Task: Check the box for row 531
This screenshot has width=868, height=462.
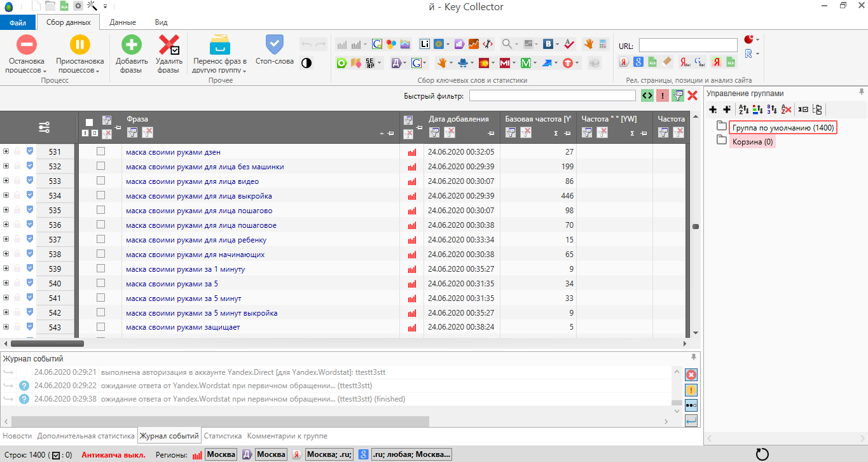Action: click(100, 152)
